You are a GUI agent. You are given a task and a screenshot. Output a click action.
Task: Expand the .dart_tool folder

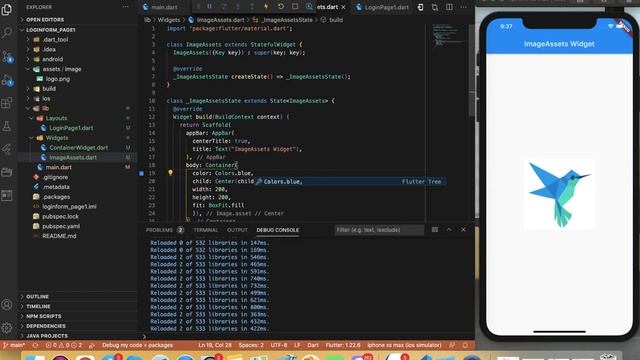55,40
